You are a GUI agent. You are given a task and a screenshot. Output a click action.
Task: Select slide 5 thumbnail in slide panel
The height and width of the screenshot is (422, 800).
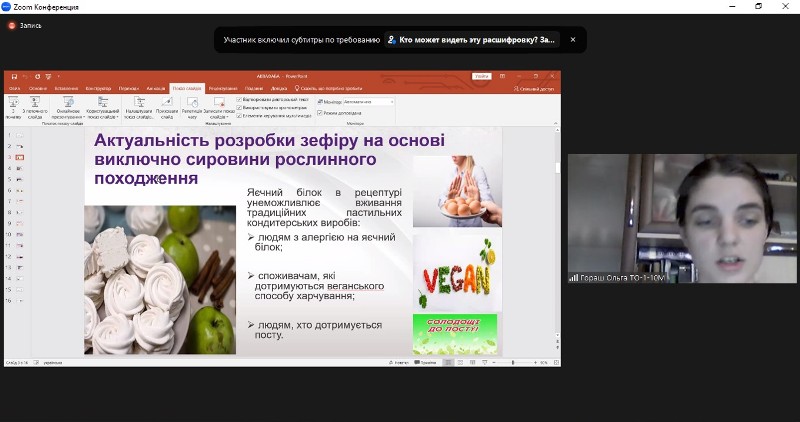click(20, 180)
